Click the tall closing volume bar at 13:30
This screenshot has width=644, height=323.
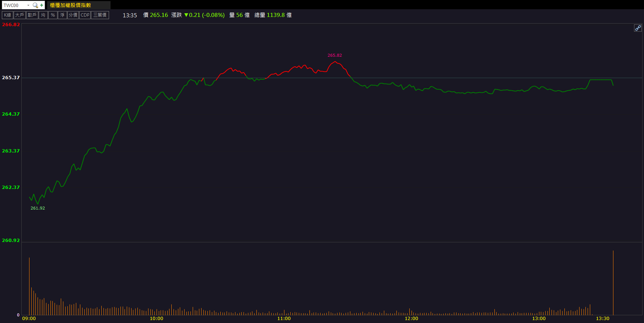[613, 283]
